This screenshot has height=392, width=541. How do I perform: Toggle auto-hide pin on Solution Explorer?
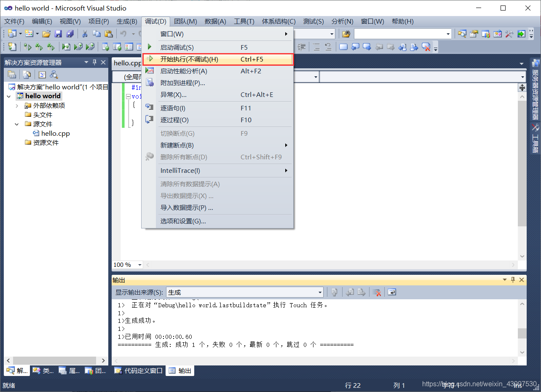coord(95,62)
